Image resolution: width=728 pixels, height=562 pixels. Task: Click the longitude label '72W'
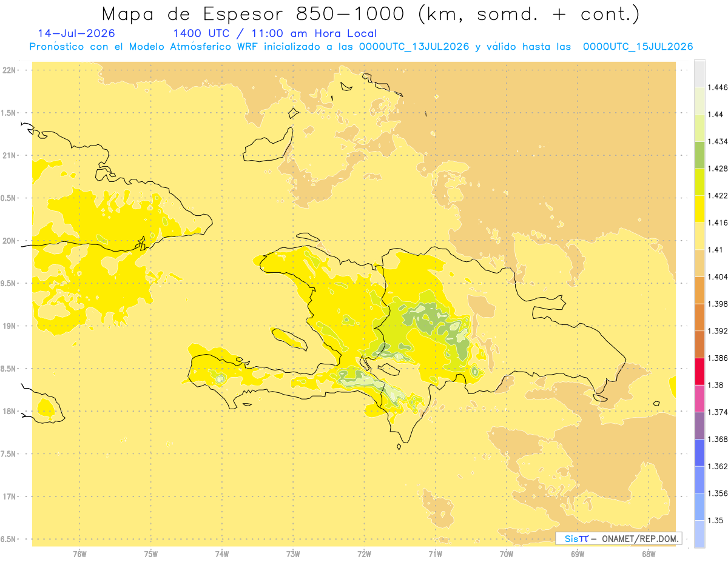[x=365, y=554]
